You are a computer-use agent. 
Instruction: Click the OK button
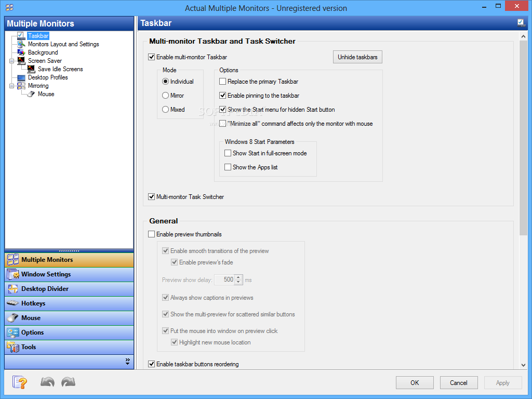[415, 383]
